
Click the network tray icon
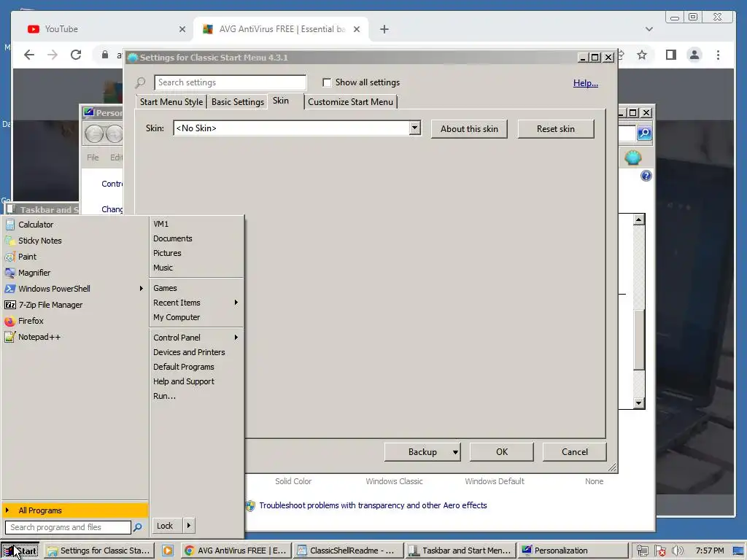click(642, 551)
